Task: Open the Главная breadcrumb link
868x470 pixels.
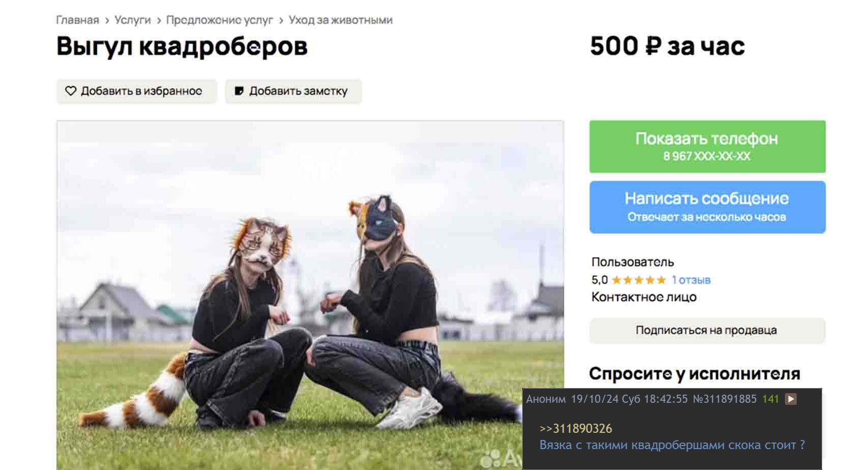Action: (77, 20)
